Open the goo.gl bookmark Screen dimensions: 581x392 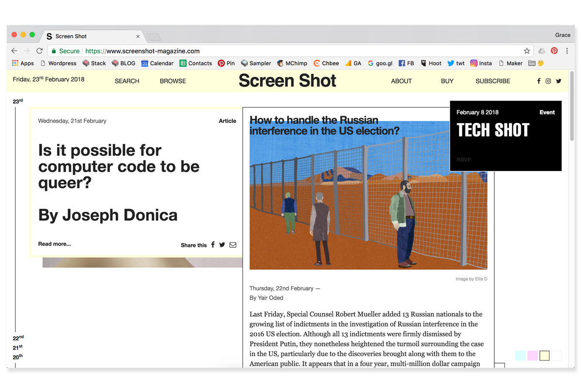click(x=380, y=63)
